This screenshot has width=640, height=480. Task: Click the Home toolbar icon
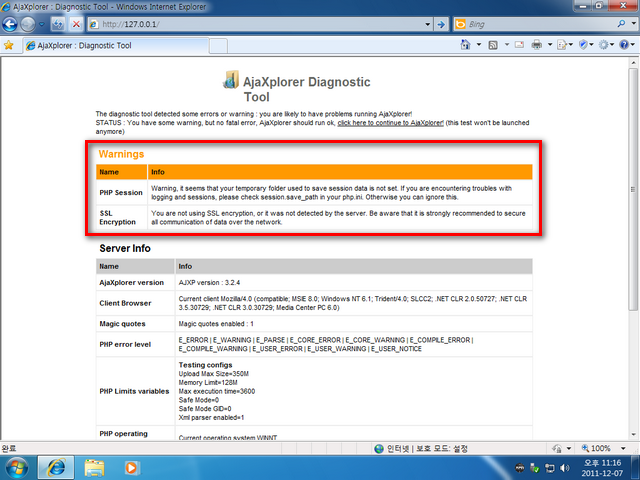click(465, 45)
